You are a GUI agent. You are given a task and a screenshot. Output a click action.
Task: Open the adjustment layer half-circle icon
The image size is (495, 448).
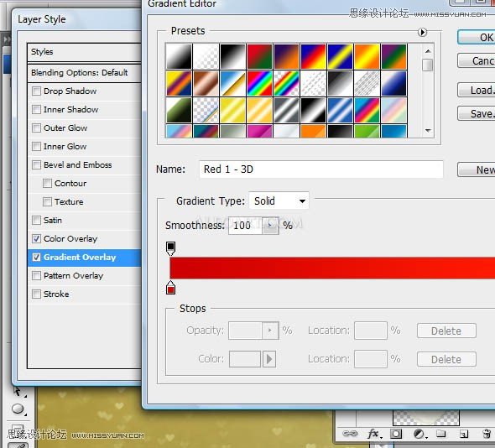click(x=419, y=434)
